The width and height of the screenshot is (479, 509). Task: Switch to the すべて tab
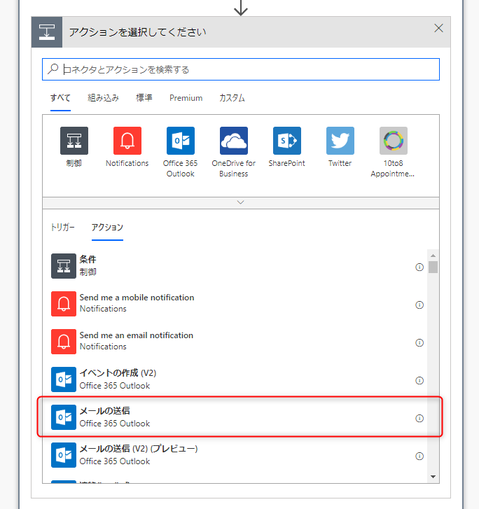pyautogui.click(x=60, y=98)
